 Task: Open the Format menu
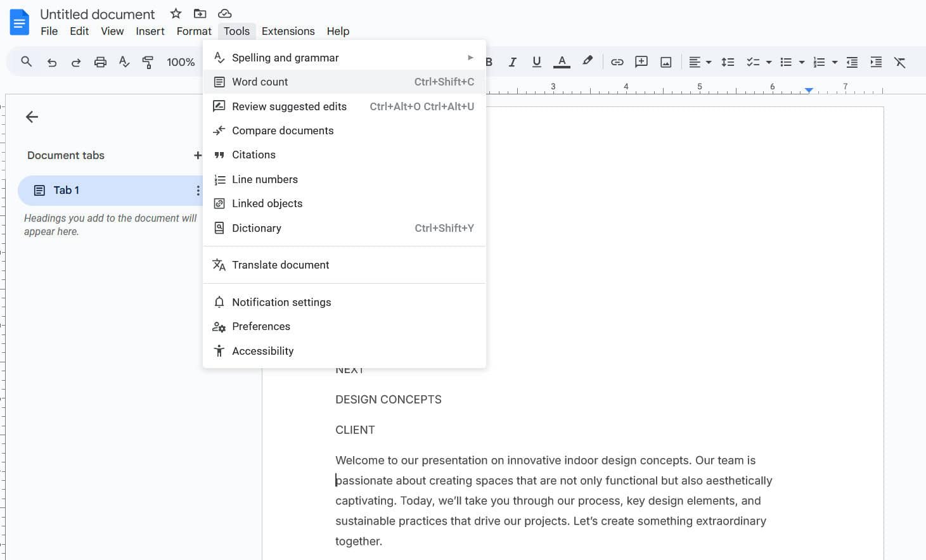tap(193, 31)
